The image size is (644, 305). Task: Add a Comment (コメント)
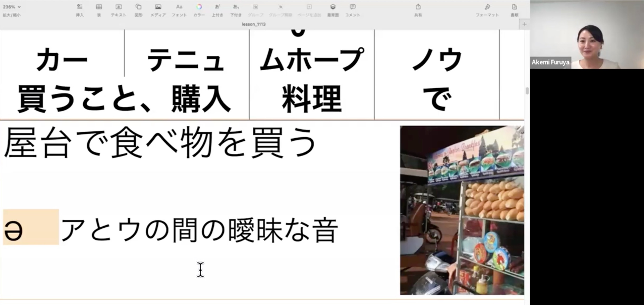pyautogui.click(x=352, y=7)
